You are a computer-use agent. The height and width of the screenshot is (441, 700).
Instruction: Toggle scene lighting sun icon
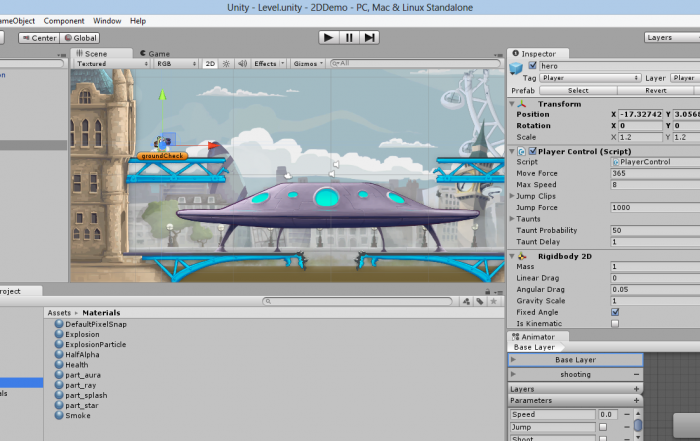pos(226,63)
